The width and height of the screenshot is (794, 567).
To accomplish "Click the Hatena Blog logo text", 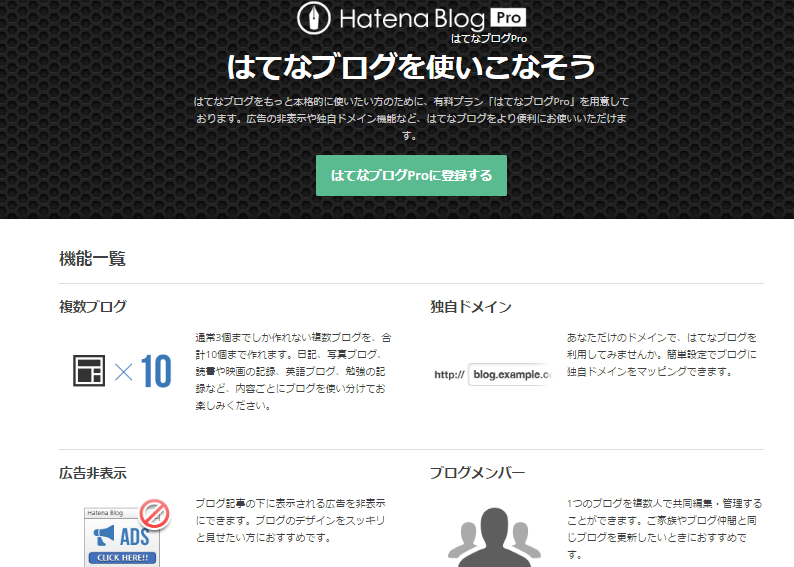I will tap(412, 19).
